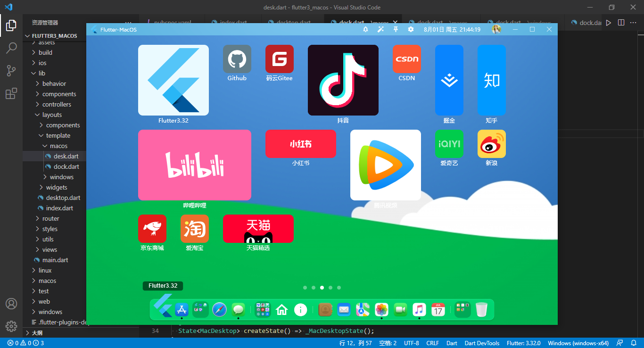The image size is (644, 348).
Task: Select the second desktop page dot
Action: tap(314, 287)
